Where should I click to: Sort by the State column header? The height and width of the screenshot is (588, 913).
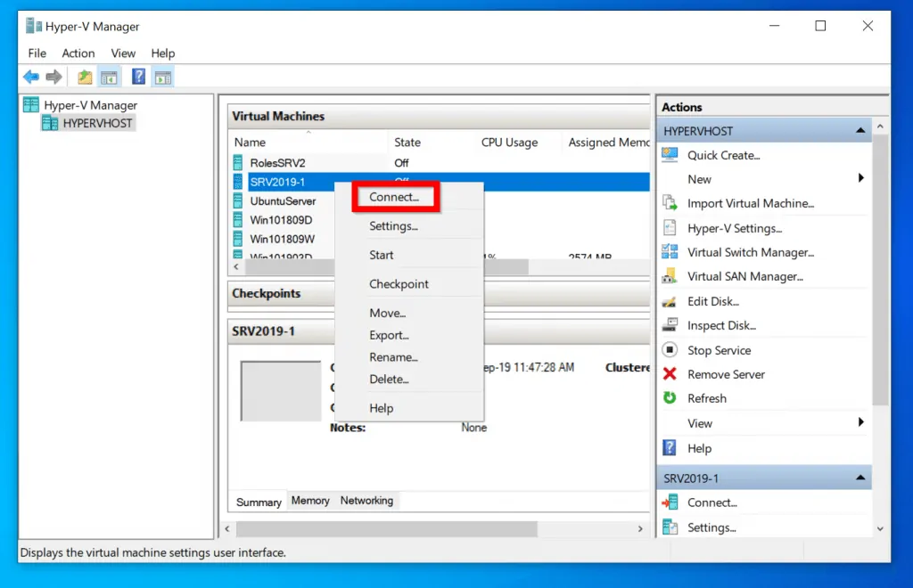pos(407,143)
